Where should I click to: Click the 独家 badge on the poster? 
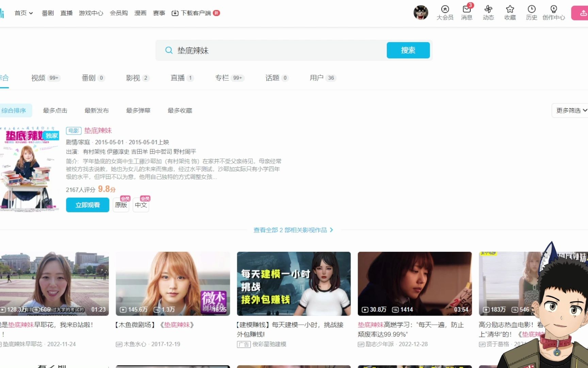click(52, 136)
